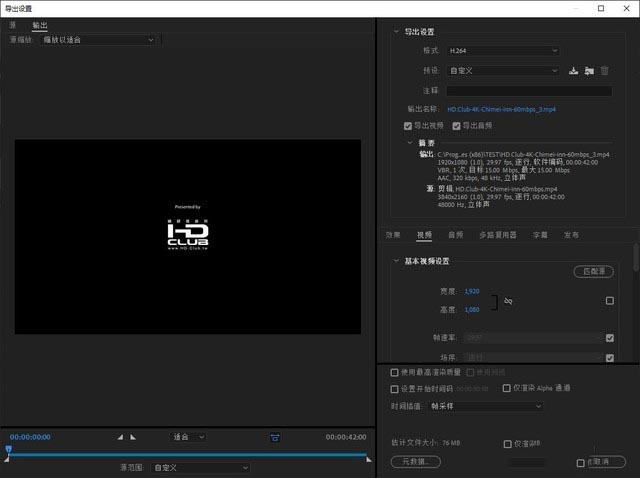The image size is (640, 478).
Task: Toggle the width-height chain link icon
Action: click(x=508, y=301)
